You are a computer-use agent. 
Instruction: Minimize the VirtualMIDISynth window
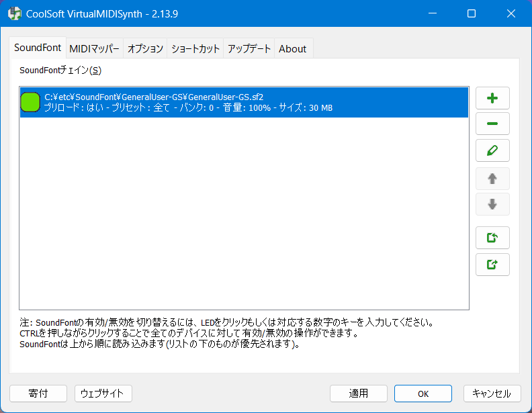tap(433, 13)
